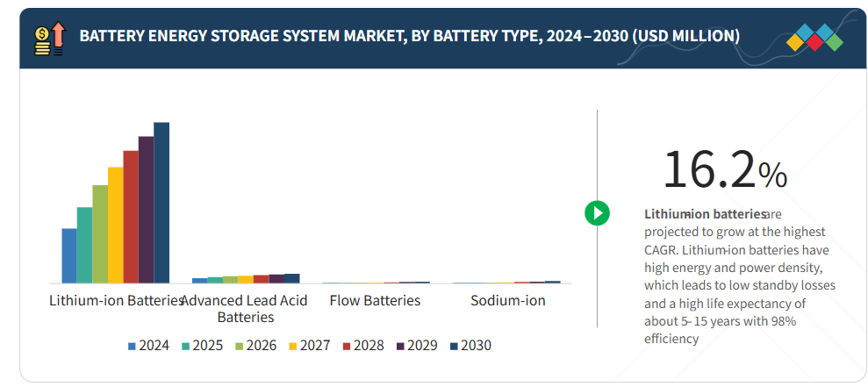Select the 2030 legend item
The image size is (868, 387).
(470, 346)
